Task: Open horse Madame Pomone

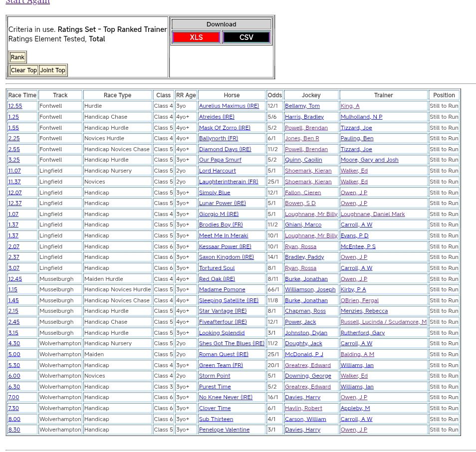Action: click(x=222, y=289)
